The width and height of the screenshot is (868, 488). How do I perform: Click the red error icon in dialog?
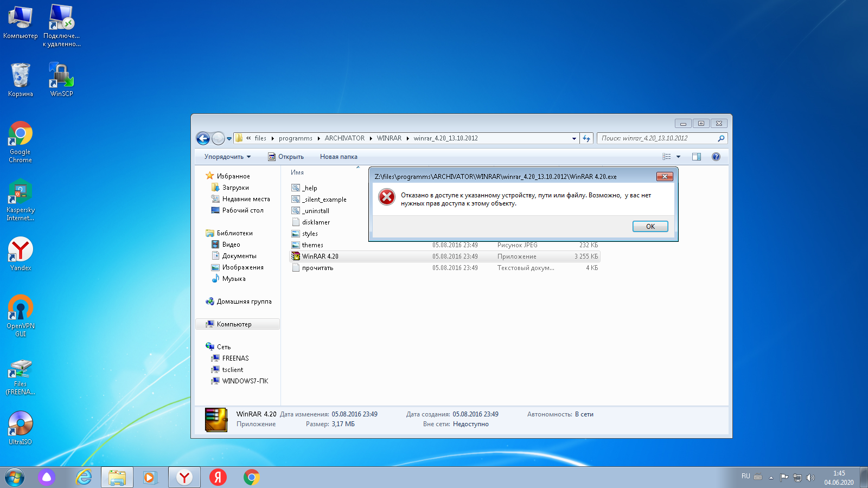(387, 197)
